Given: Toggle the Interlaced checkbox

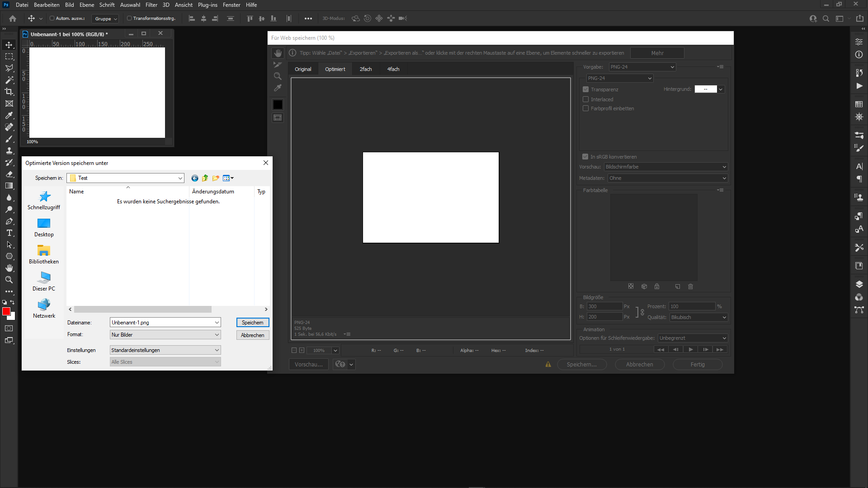Looking at the screenshot, I should (x=586, y=99).
